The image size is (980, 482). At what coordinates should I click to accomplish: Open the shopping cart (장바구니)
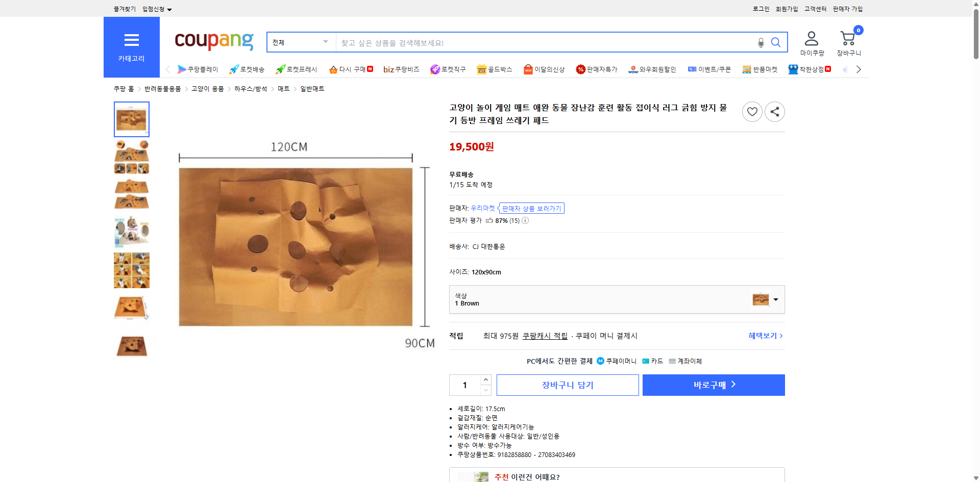[847, 39]
